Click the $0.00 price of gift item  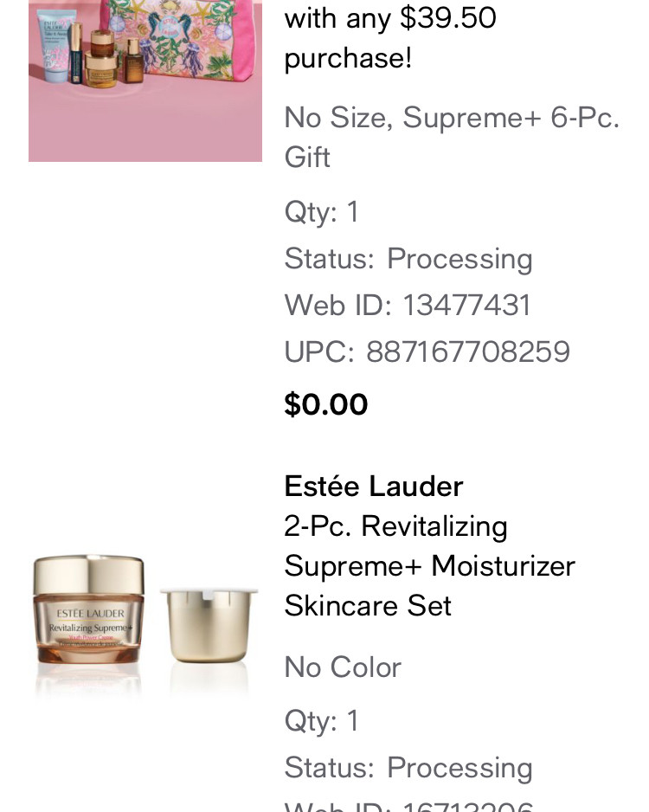(326, 404)
